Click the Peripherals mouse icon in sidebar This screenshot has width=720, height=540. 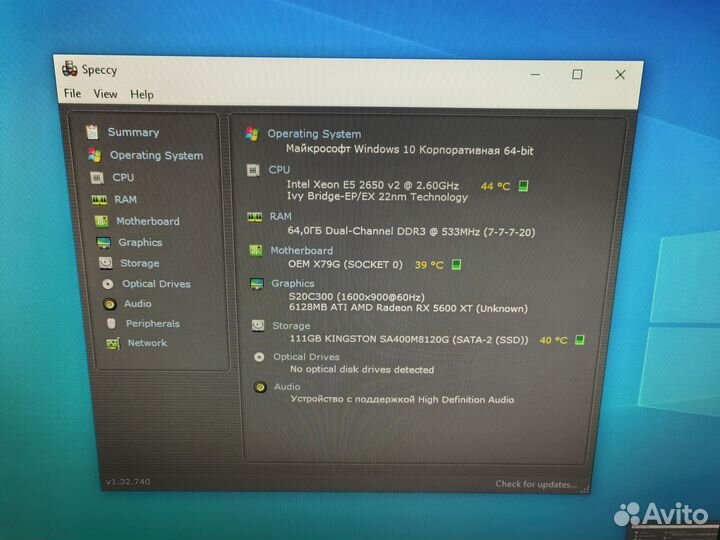pos(111,324)
